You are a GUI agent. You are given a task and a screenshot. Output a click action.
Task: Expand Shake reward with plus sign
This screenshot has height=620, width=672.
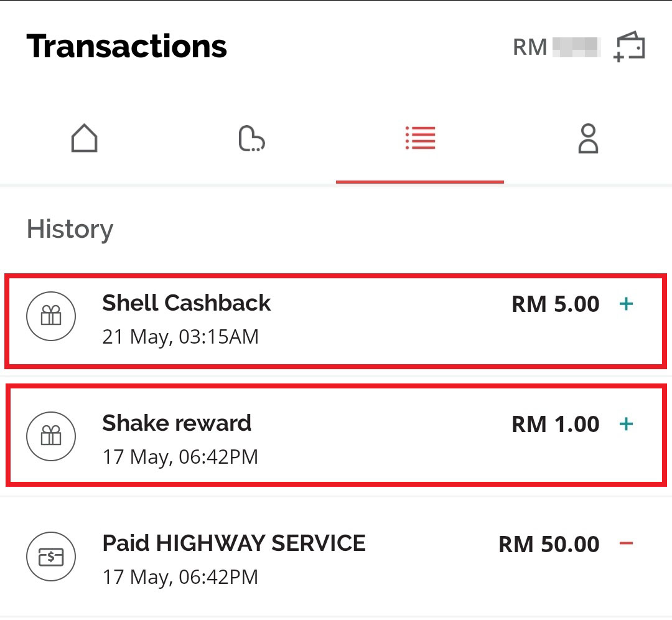click(626, 424)
